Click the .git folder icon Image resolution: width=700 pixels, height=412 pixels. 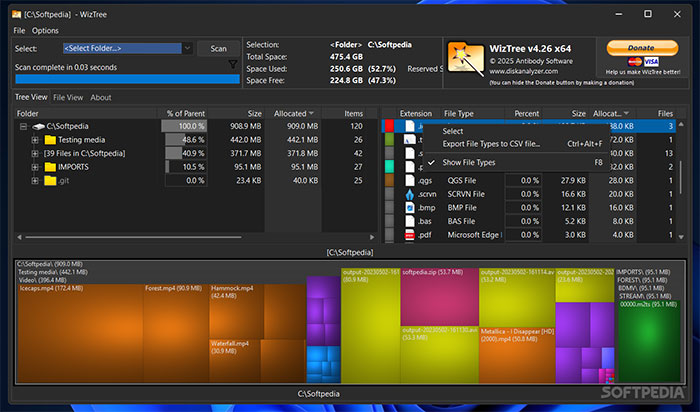click(50, 180)
